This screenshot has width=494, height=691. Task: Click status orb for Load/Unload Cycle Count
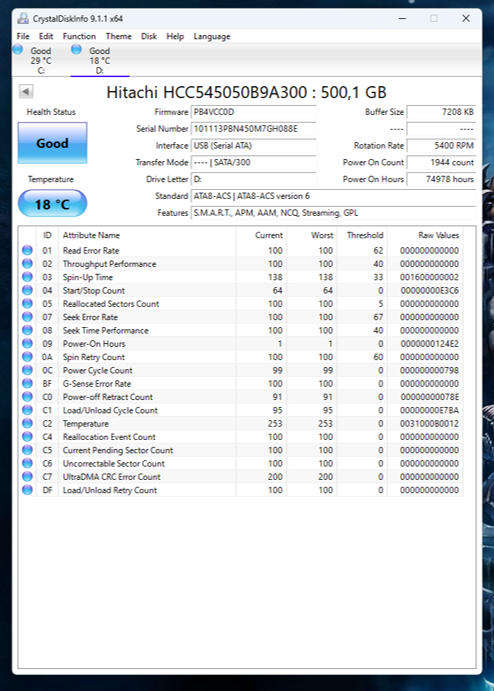pyautogui.click(x=27, y=410)
